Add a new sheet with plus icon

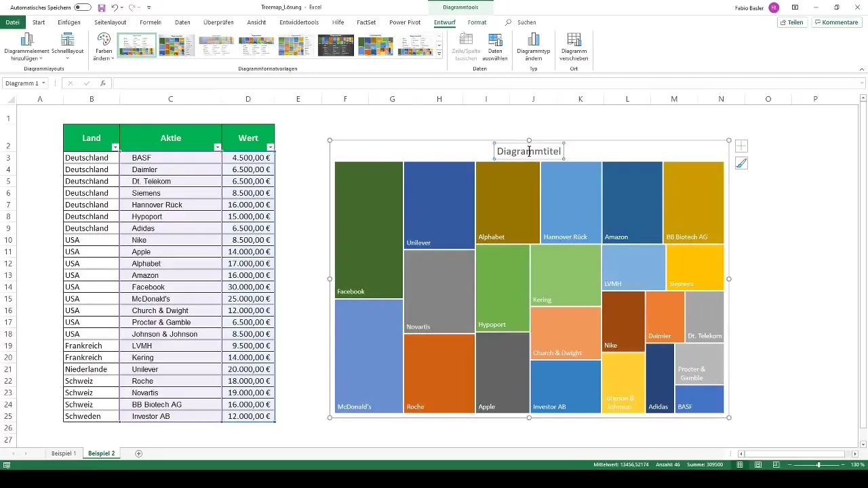click(139, 453)
